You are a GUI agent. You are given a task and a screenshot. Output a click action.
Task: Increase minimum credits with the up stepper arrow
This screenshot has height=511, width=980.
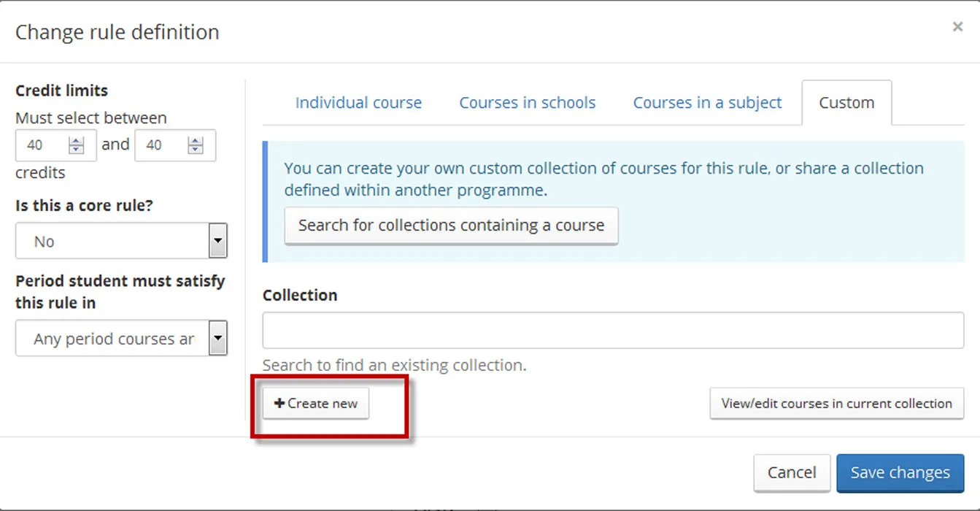(x=75, y=140)
